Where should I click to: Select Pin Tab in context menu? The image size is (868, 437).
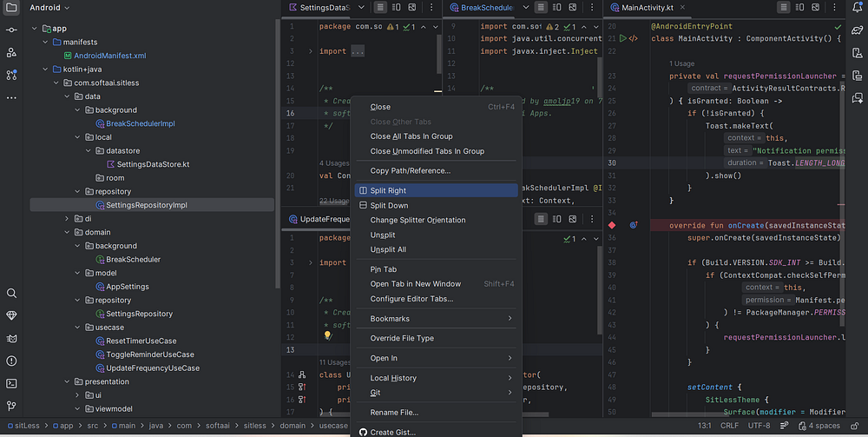tap(437, 269)
